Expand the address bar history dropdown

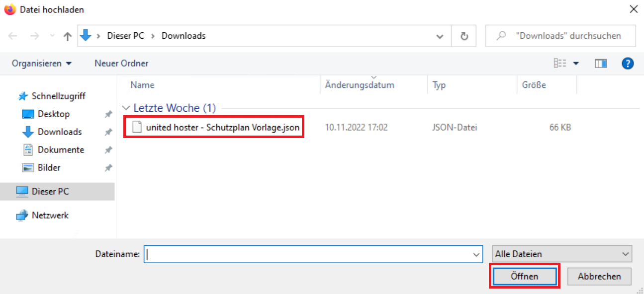click(440, 36)
